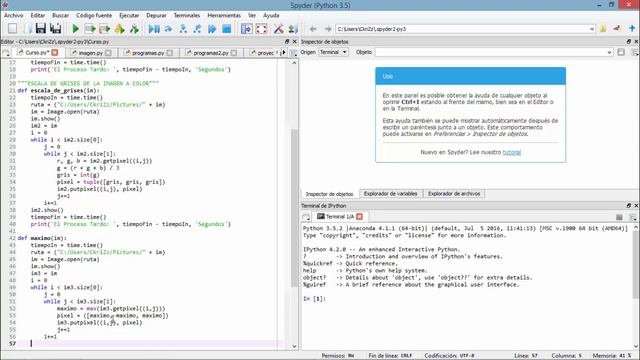Close the programas2.py tab
Image resolution: width=640 pixels, height=360 pixels.
pyautogui.click(x=233, y=53)
